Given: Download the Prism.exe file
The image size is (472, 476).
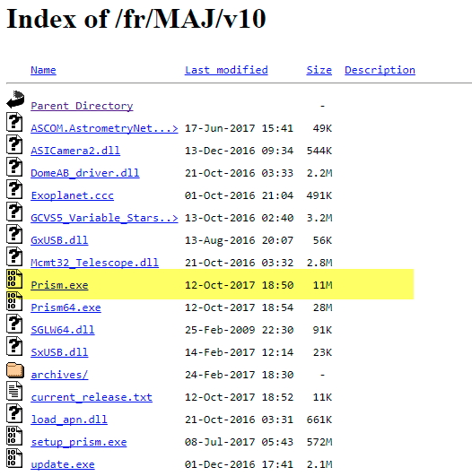Looking at the screenshot, I should pyautogui.click(x=59, y=285).
